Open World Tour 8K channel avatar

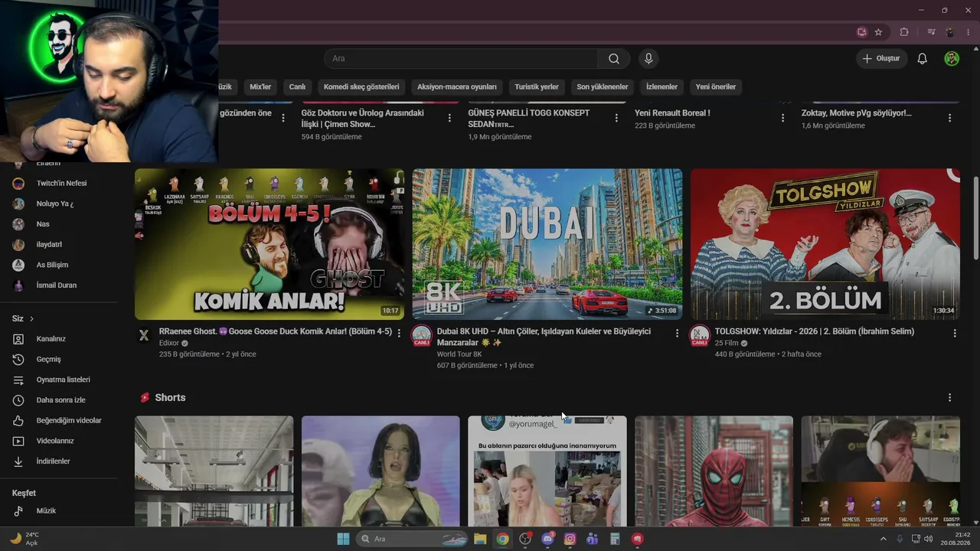click(x=422, y=335)
